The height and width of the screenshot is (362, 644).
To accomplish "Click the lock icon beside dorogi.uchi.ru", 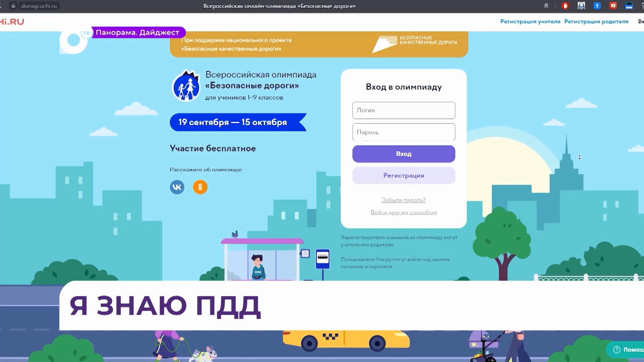I will pyautogui.click(x=13, y=6).
